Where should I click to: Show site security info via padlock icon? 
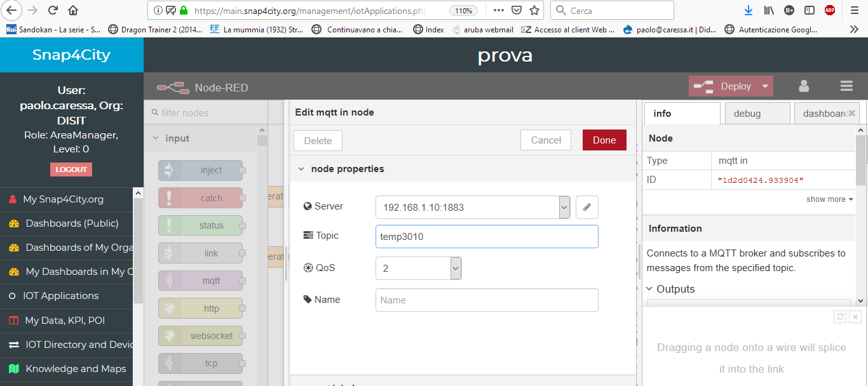[x=184, y=10]
